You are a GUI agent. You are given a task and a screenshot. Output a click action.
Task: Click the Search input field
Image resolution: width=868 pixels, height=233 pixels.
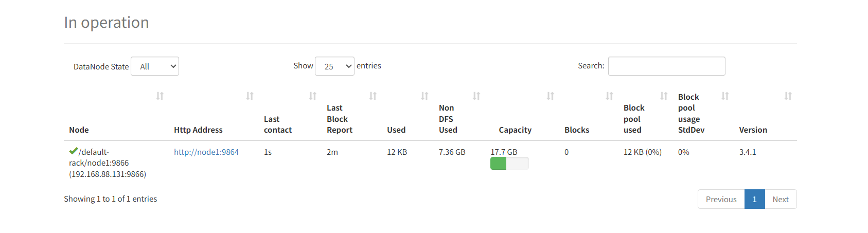(666, 66)
